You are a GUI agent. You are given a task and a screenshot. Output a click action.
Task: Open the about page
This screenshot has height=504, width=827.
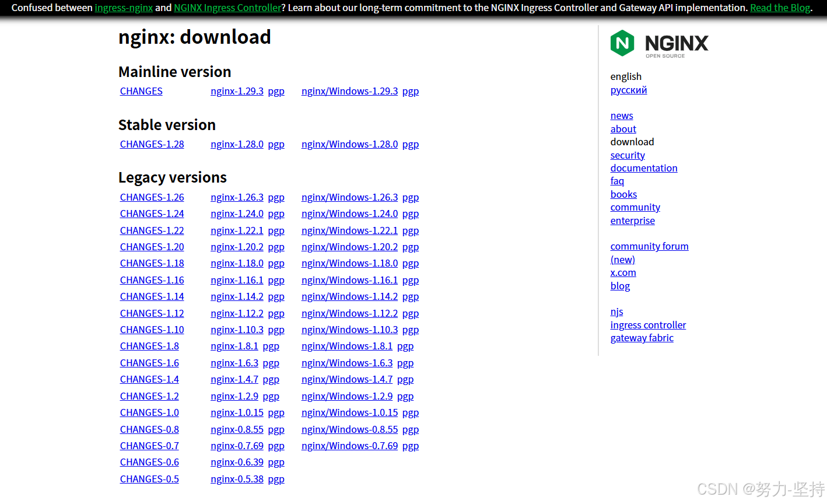point(623,129)
